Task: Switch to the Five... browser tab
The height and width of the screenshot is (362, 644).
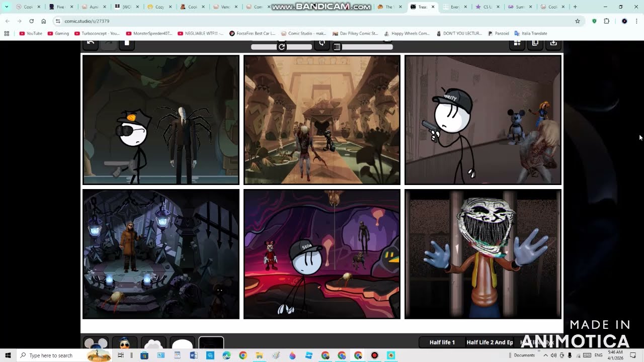Action: tap(61, 7)
